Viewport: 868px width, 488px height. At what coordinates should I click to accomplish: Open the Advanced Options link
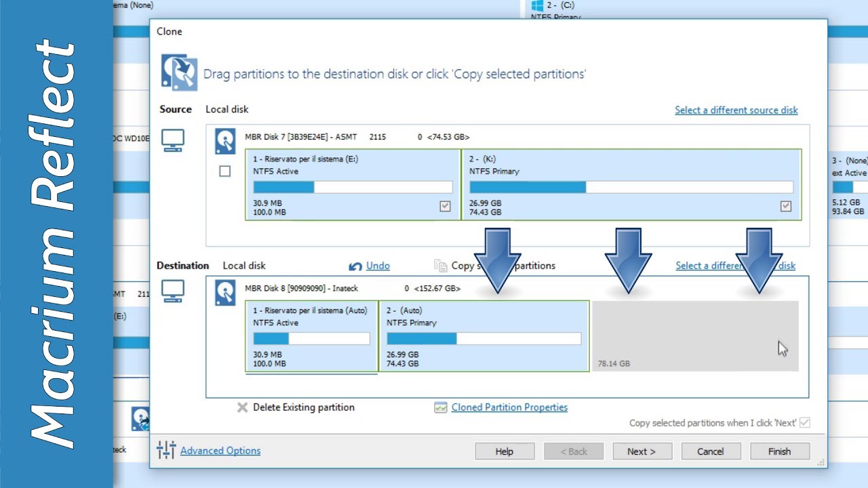pos(220,450)
